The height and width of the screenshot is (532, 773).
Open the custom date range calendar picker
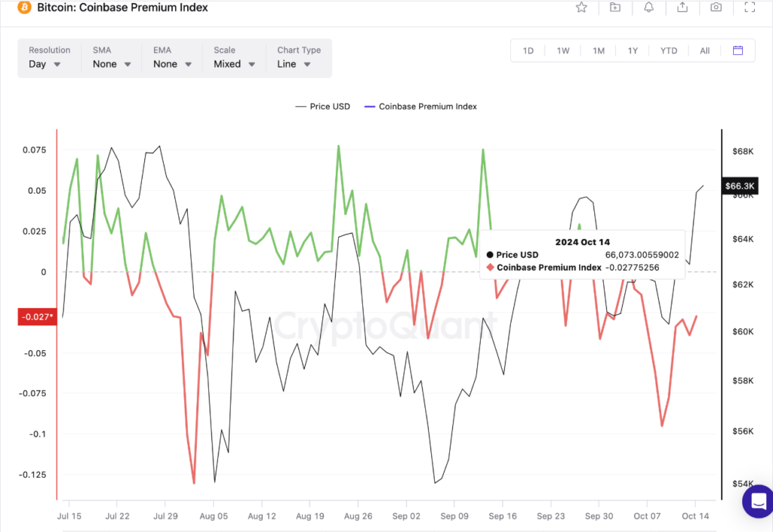point(738,50)
